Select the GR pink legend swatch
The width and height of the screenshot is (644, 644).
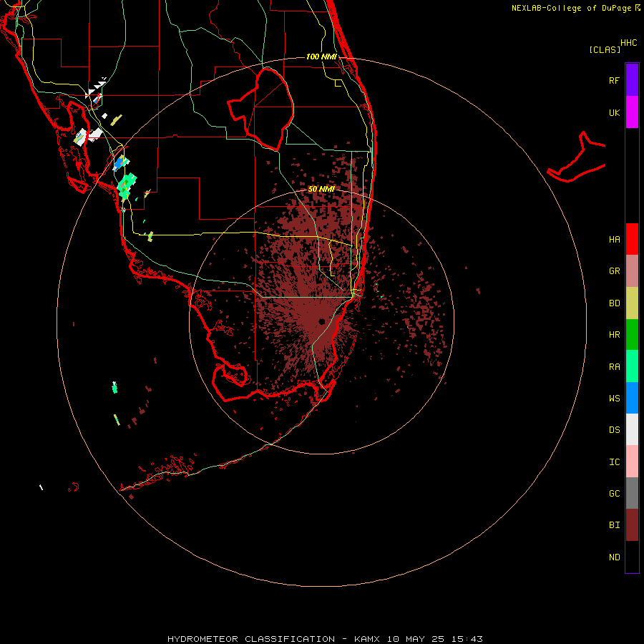[632, 271]
